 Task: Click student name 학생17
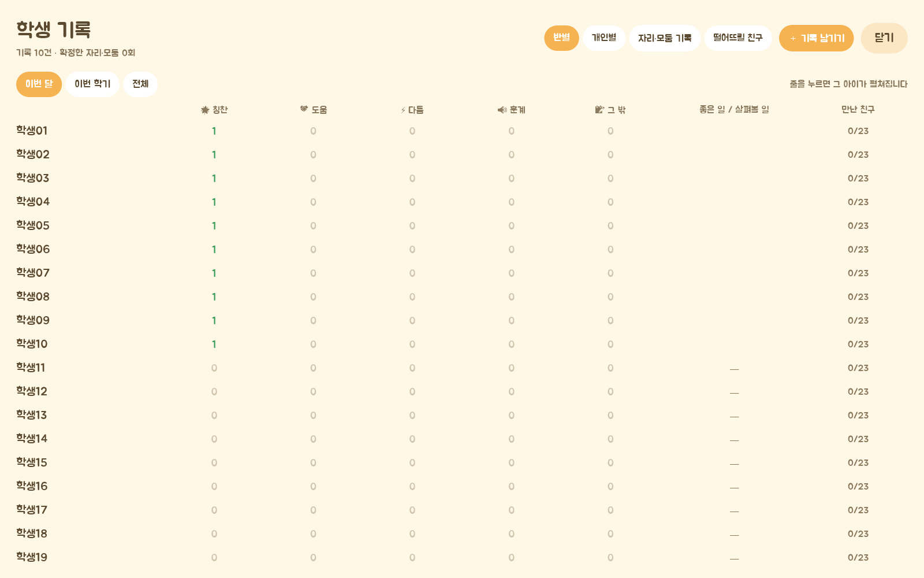pos(32,510)
